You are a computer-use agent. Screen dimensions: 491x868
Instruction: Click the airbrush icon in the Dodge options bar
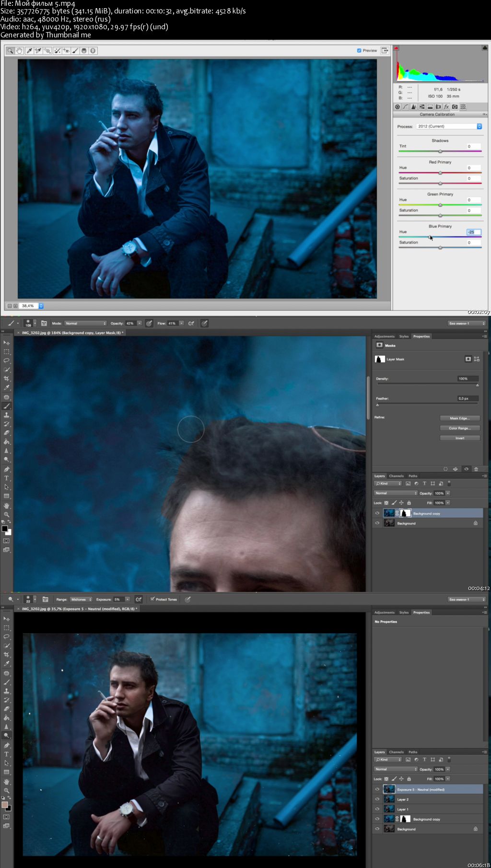[139, 599]
